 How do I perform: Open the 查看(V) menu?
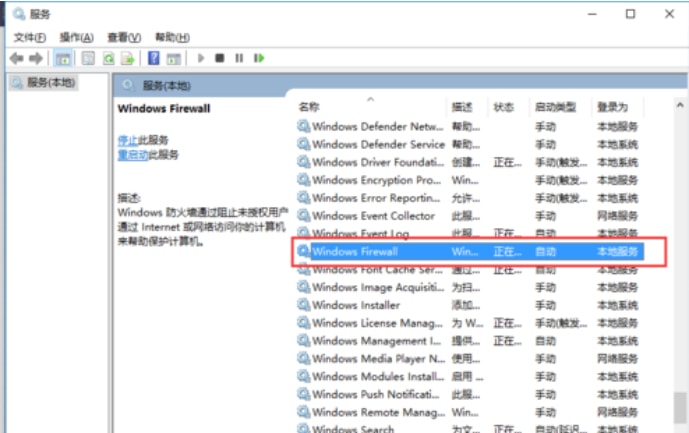coord(124,37)
